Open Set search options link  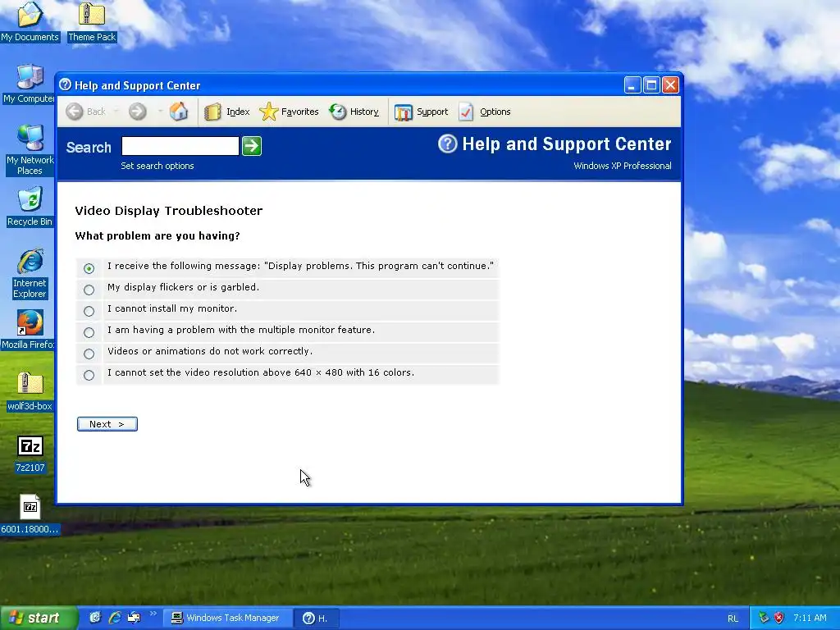(x=157, y=166)
